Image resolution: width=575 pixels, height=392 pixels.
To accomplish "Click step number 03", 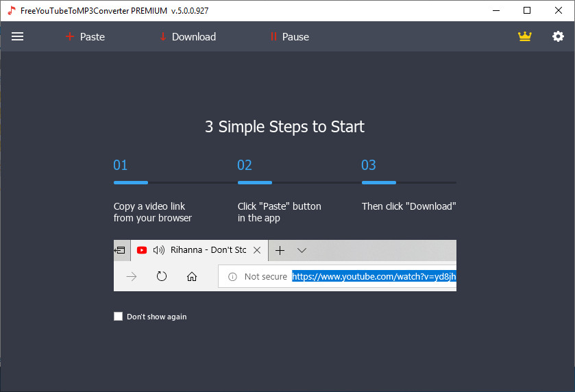I will pos(369,165).
